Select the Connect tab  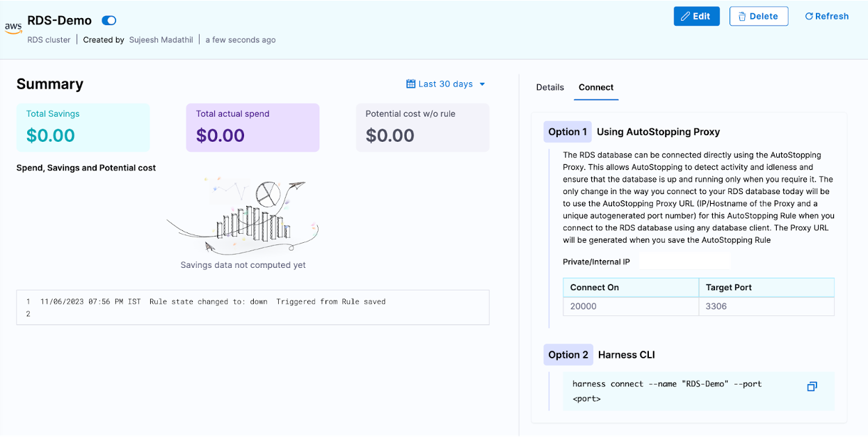tap(596, 88)
